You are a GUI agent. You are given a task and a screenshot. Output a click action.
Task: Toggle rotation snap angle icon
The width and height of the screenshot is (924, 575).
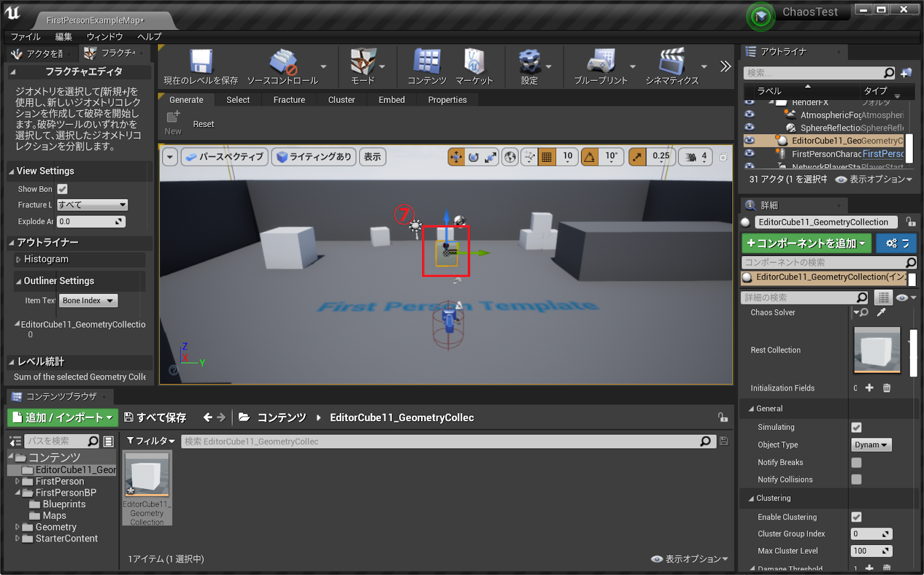coord(590,157)
